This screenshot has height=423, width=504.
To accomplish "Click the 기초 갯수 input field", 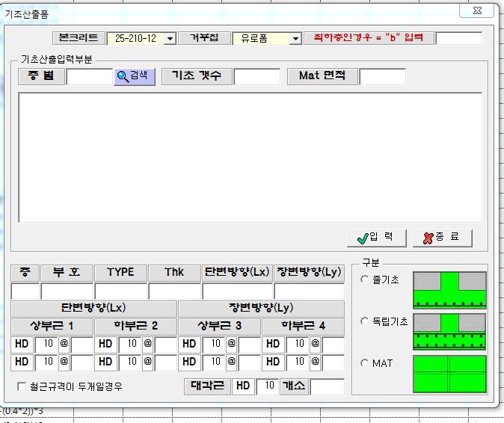I will click(256, 77).
